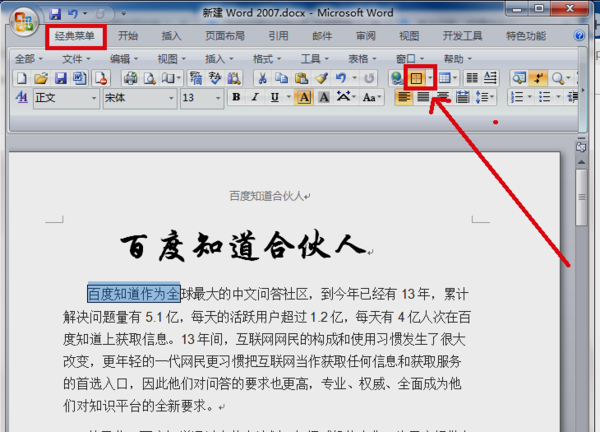Open Word Help blue question icon
This screenshot has height=432, width=600.
tap(579, 36)
